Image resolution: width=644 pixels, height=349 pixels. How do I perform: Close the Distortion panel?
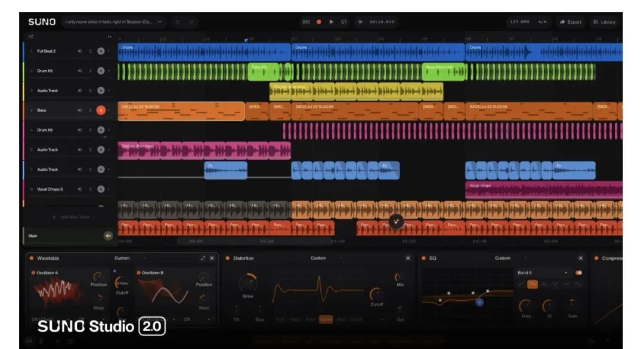click(x=408, y=258)
